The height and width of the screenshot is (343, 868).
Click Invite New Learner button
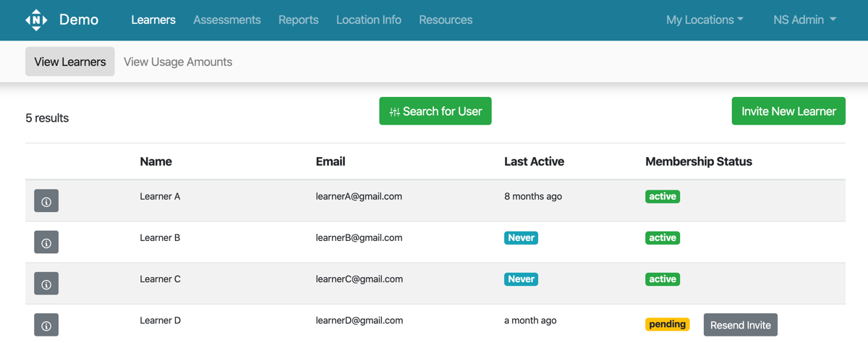pos(788,111)
